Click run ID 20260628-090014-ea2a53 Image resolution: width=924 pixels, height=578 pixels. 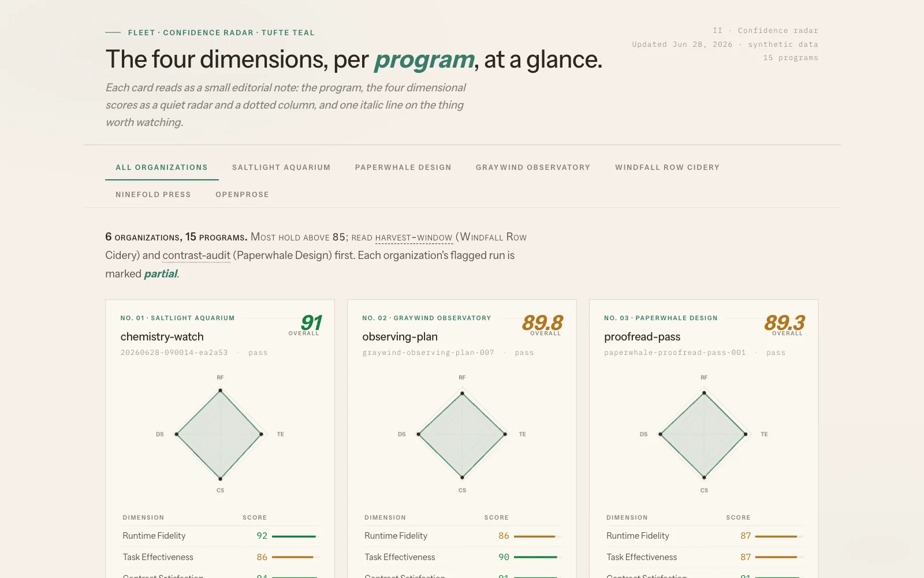point(174,353)
